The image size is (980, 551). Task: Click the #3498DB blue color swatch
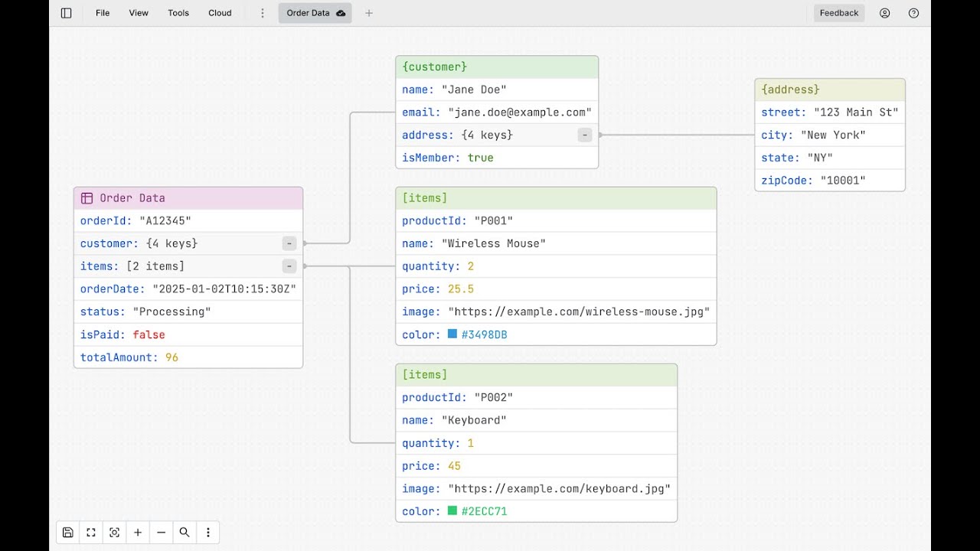pyautogui.click(x=452, y=334)
